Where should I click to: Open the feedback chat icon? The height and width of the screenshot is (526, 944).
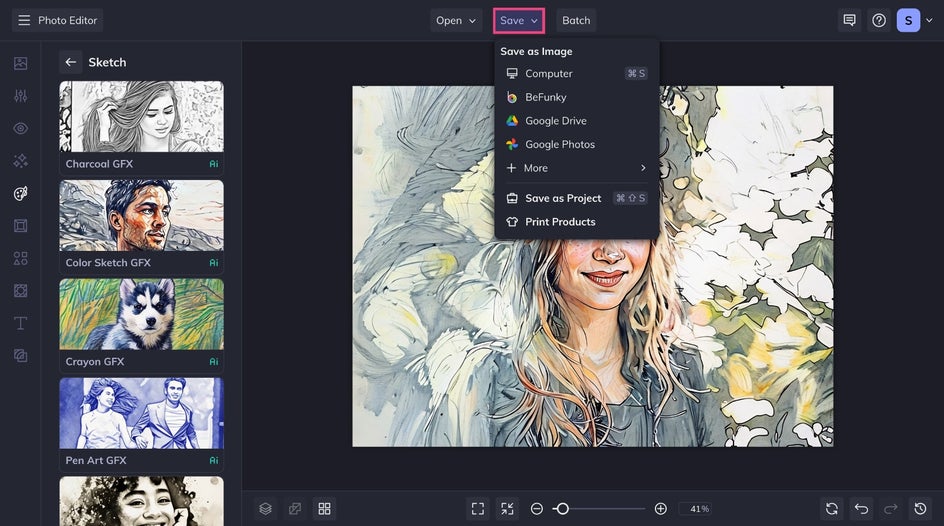849,20
